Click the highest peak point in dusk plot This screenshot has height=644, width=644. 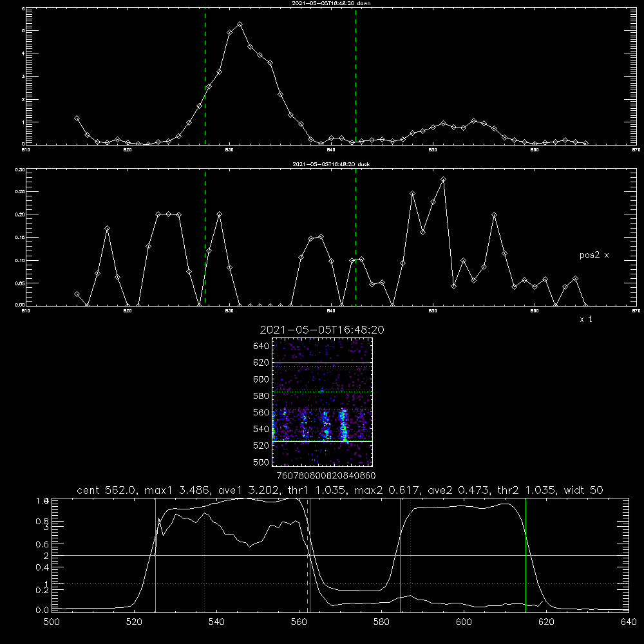tap(443, 180)
